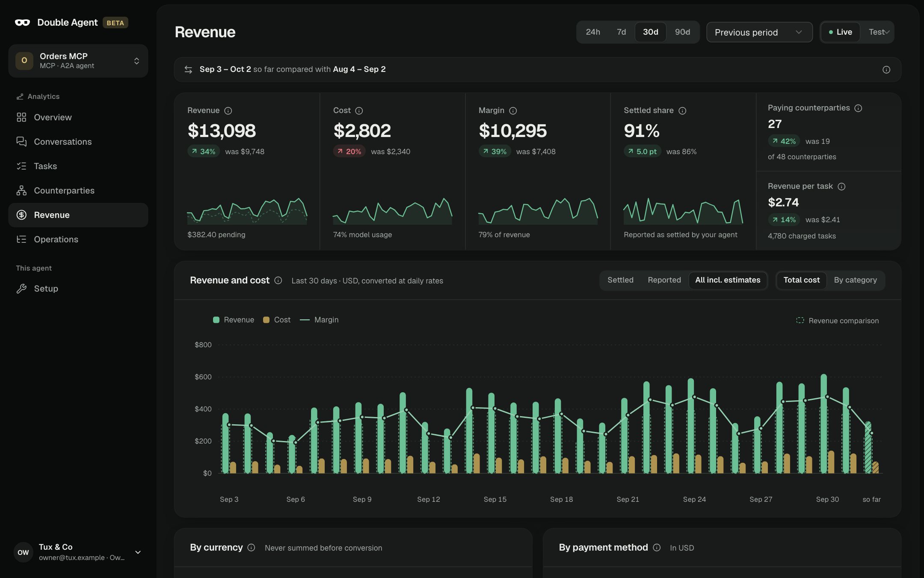The image size is (924, 578).
Task: Click the Settled share sparkline chart
Action: click(683, 211)
